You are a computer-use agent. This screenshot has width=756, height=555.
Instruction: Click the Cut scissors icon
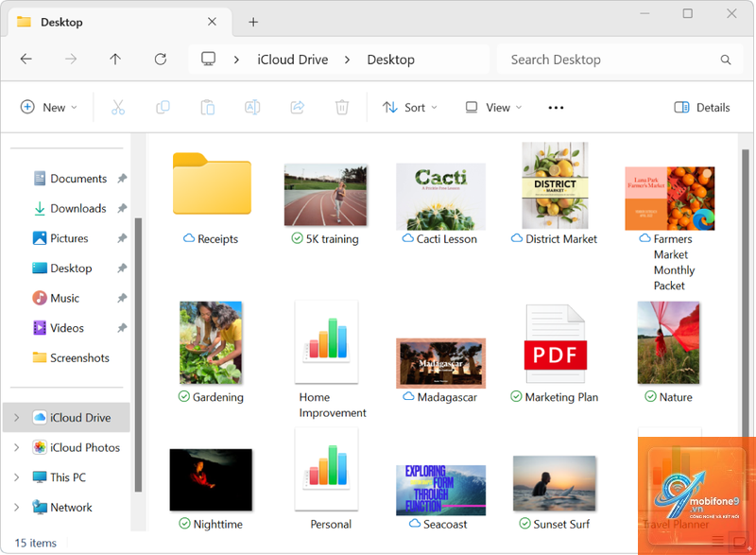click(118, 107)
